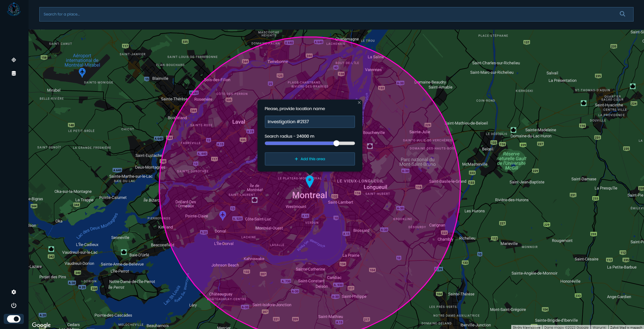
Task: Click the Westmount map label
Action: (296, 207)
